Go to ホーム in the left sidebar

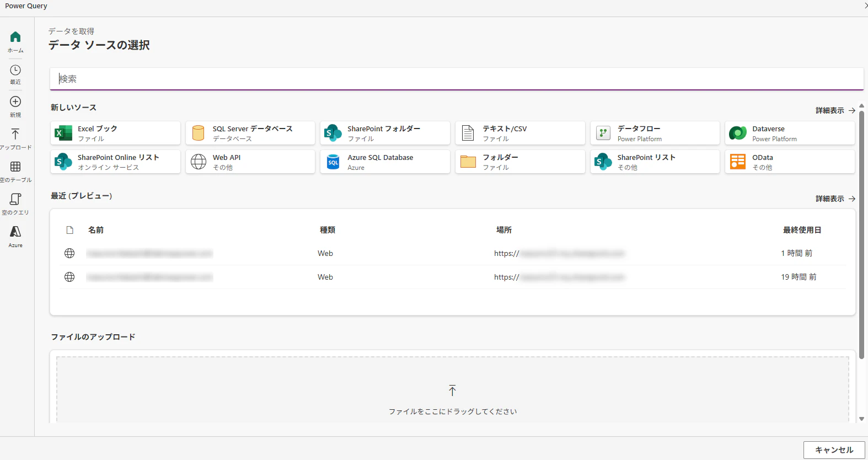click(x=15, y=42)
